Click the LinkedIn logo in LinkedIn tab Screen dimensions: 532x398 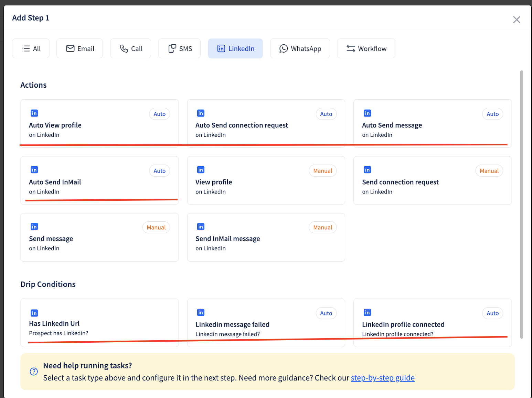221,48
